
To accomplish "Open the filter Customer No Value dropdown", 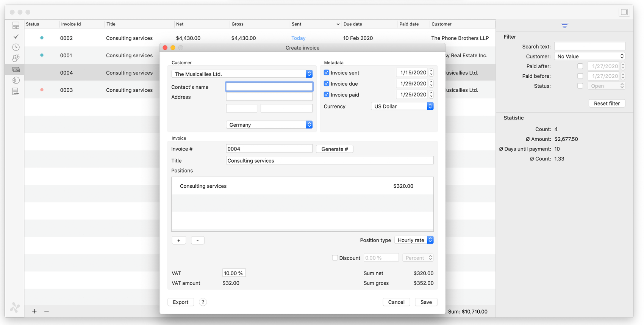I will coord(590,56).
